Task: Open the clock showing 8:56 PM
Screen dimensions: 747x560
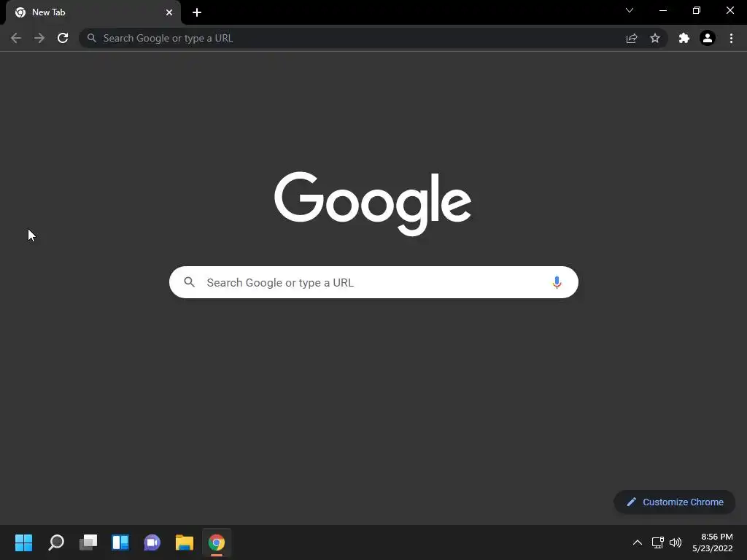Action: tap(712, 542)
